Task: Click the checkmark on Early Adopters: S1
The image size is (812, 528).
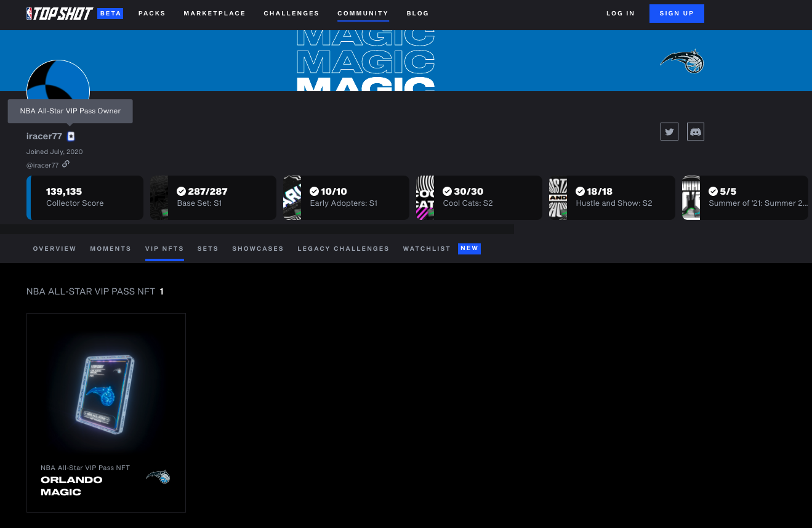Action: pos(314,191)
